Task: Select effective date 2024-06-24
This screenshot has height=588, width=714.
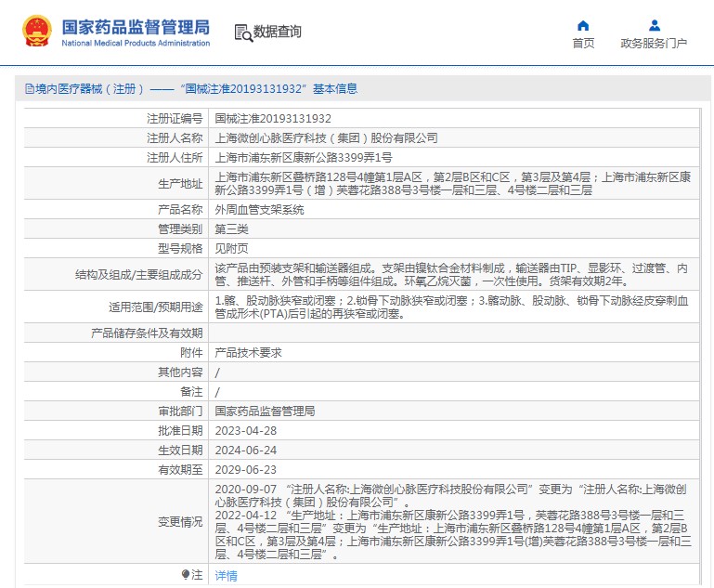Action: click(x=246, y=451)
